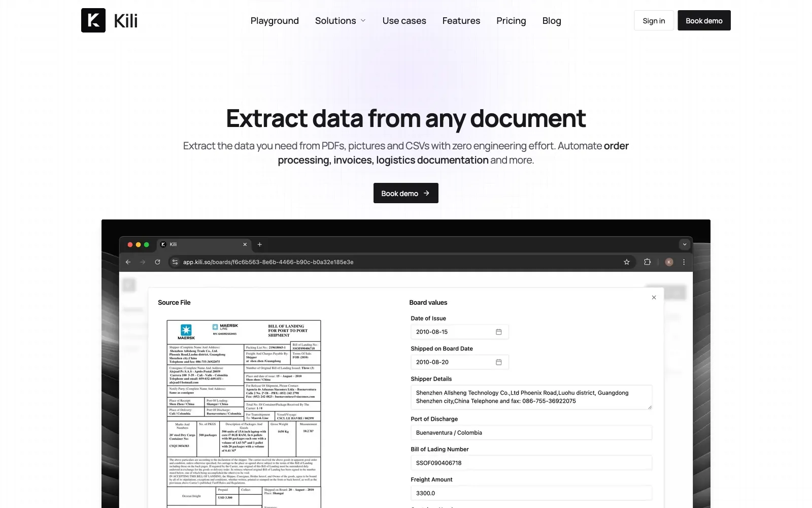Expand the tab search chevron
812x508 pixels.
coord(685,244)
